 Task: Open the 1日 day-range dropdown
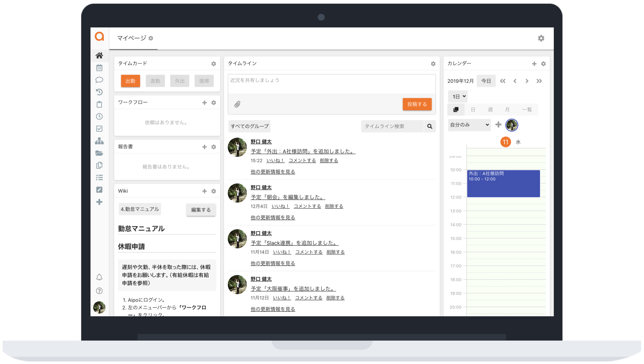[458, 97]
